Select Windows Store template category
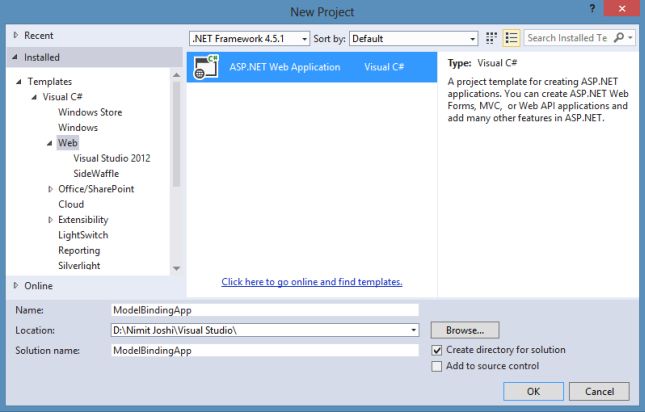645x412 pixels. point(90,112)
